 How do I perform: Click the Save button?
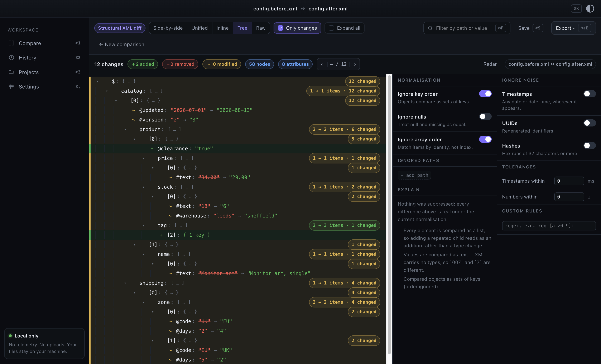pyautogui.click(x=530, y=28)
